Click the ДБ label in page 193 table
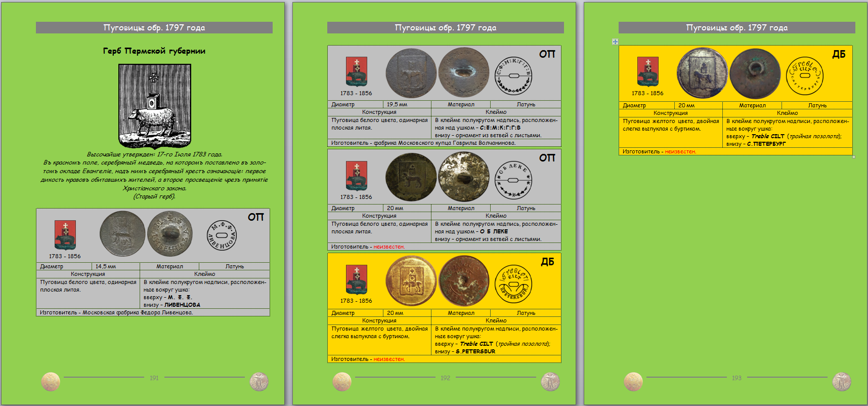The width and height of the screenshot is (868, 406). 839,54
